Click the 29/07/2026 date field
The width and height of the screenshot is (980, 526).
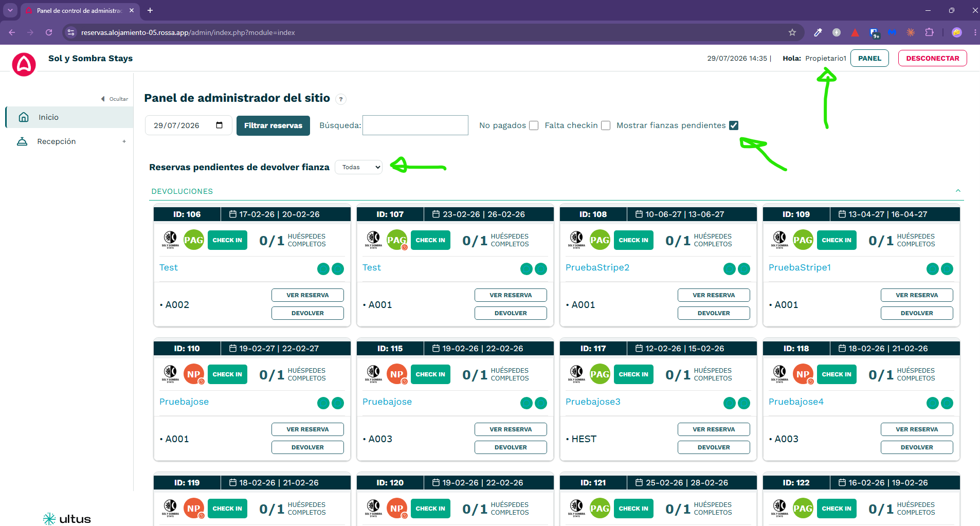click(x=188, y=125)
